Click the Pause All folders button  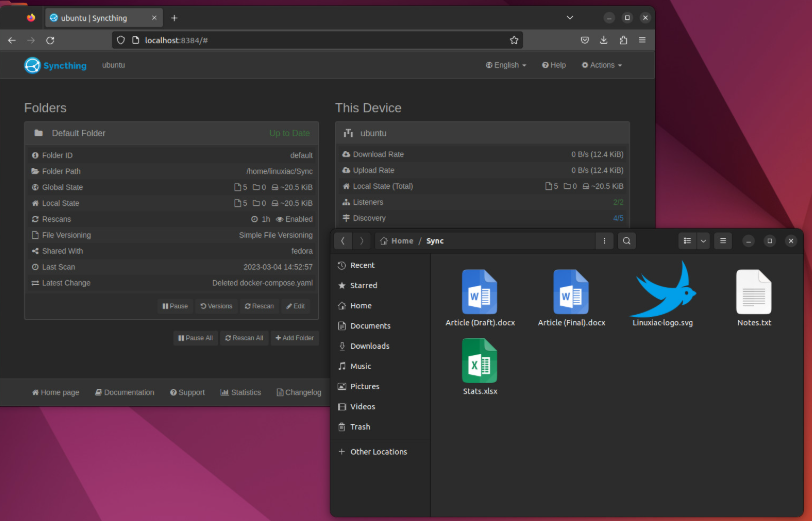click(x=195, y=338)
